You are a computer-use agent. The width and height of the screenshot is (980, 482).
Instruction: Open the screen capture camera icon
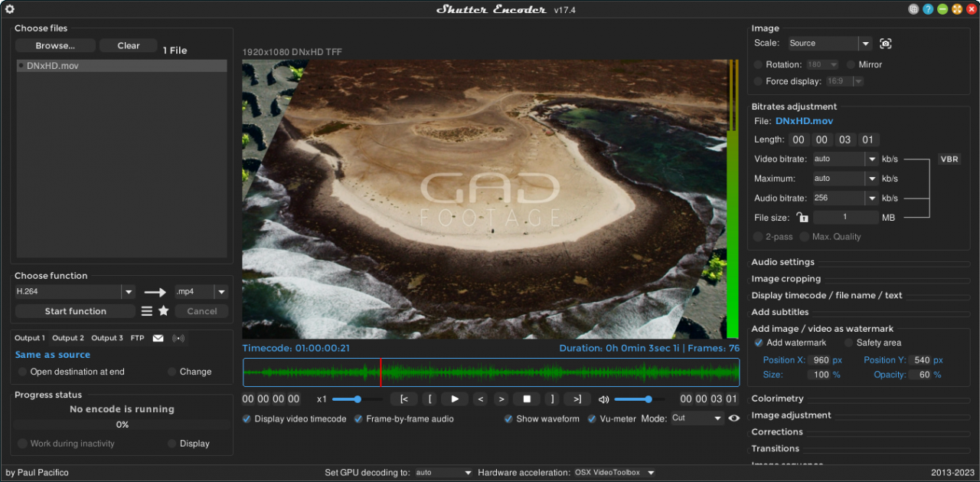(x=885, y=44)
